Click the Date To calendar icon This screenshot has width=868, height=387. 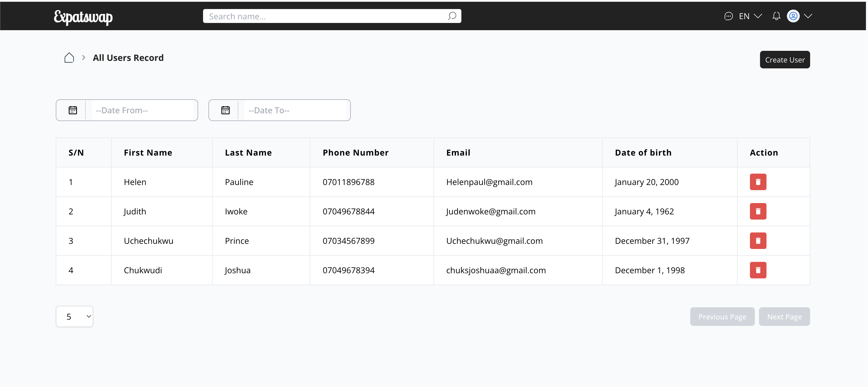tap(226, 110)
